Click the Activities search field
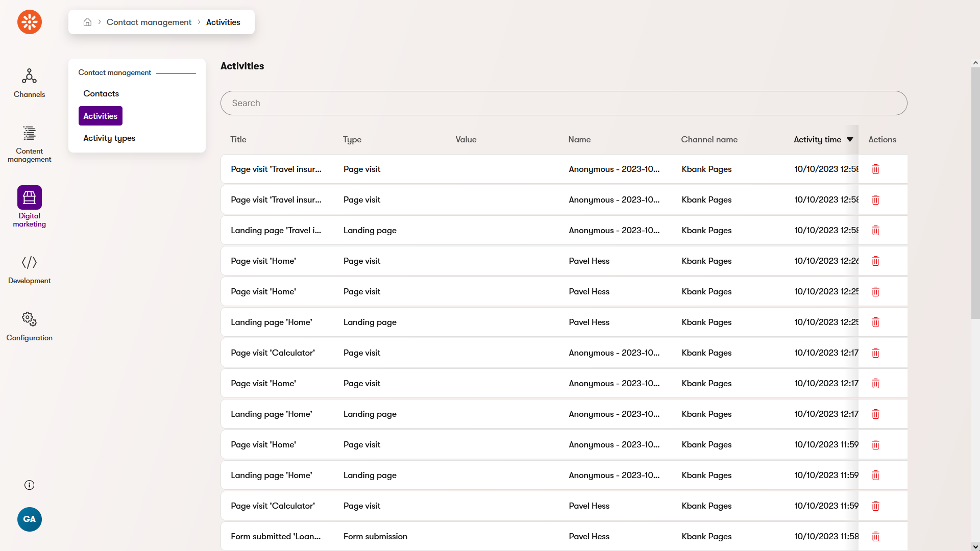980x551 pixels. (563, 103)
